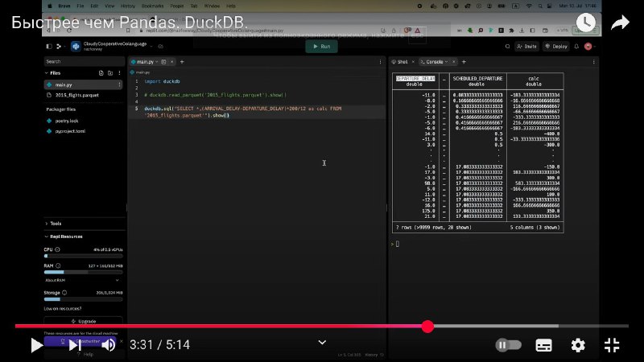Switch to the Shell tab
Image resolution: width=644 pixels, height=362 pixels.
coord(402,62)
